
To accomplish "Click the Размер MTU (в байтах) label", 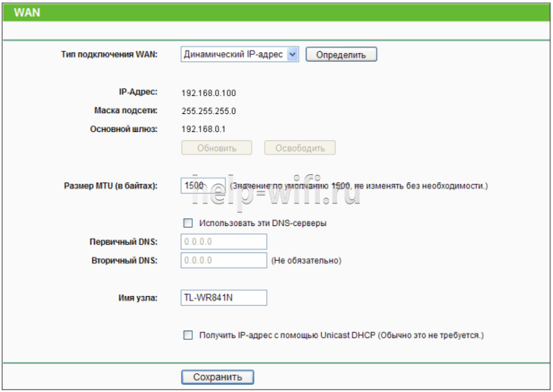I will (x=111, y=185).
